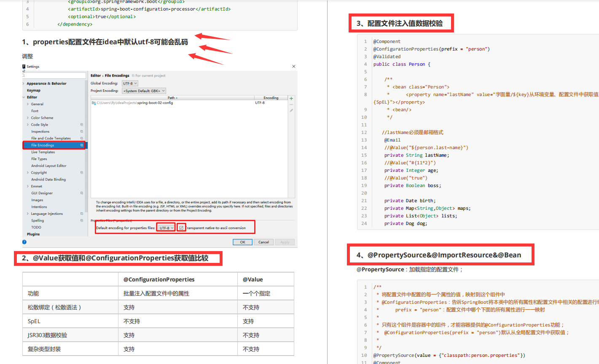Click project-scope icon on File Encodings row
599x364 pixels.
82,145
